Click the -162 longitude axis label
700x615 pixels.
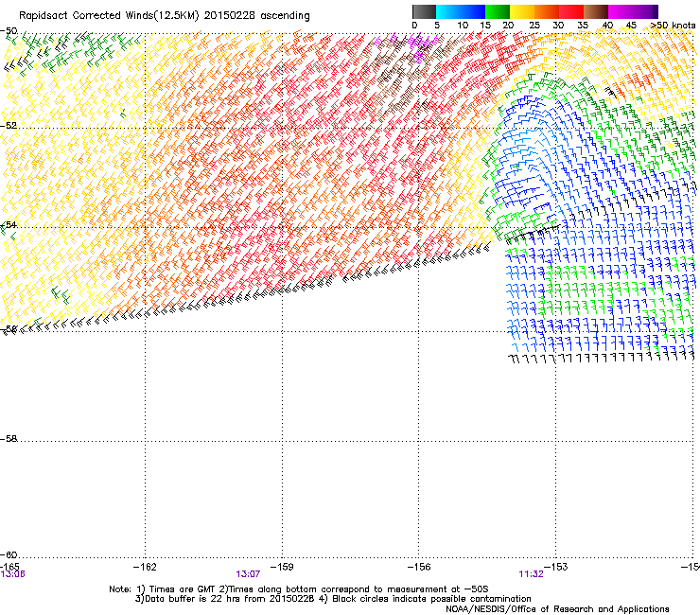tap(145, 567)
